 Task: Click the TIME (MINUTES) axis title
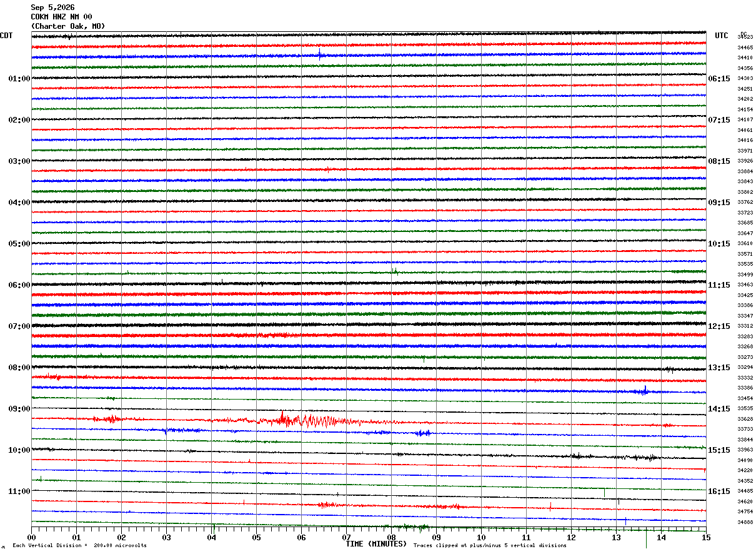click(x=376, y=544)
